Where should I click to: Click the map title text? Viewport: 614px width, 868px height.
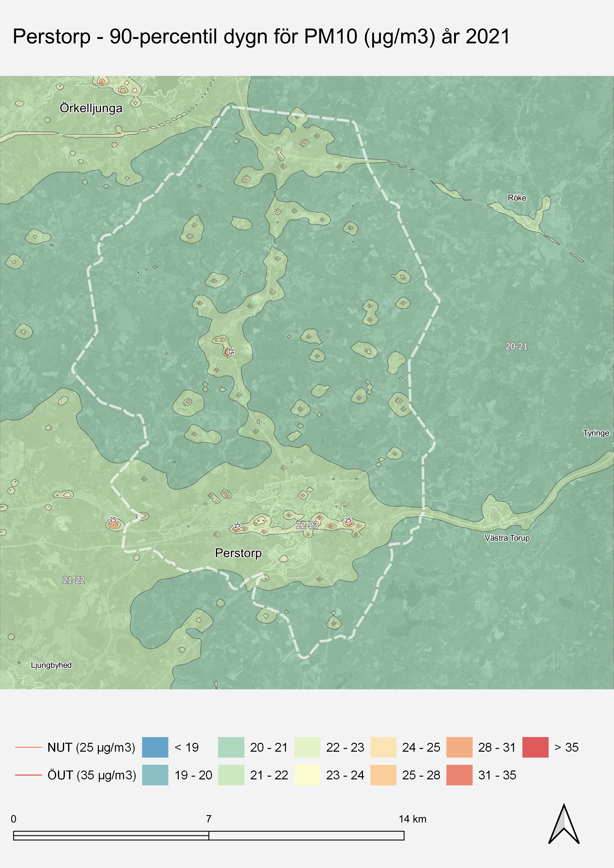click(x=261, y=37)
